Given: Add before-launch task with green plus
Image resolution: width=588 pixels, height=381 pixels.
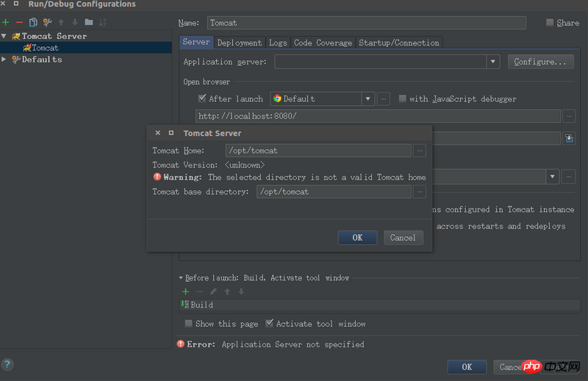Looking at the screenshot, I should tap(186, 291).
